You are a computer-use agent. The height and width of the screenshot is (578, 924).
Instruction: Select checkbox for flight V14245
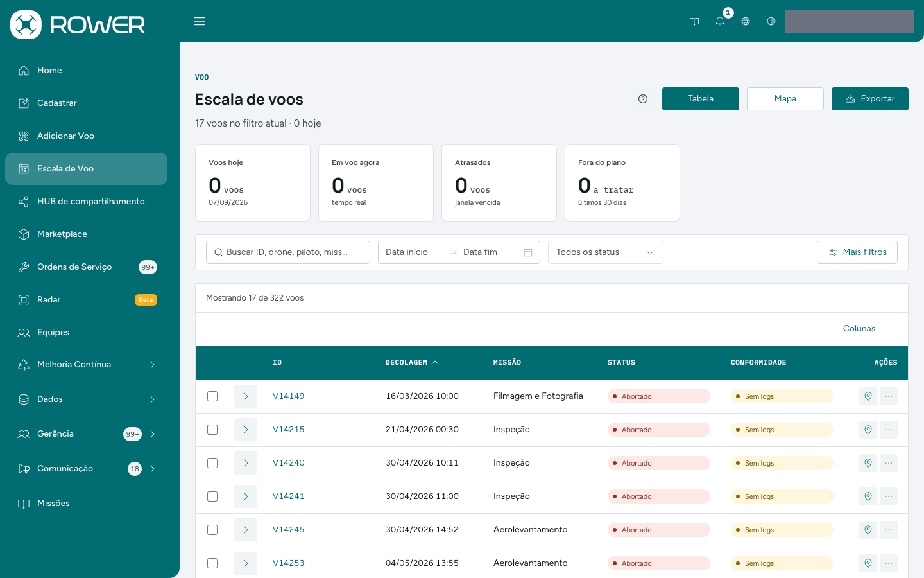(x=212, y=530)
